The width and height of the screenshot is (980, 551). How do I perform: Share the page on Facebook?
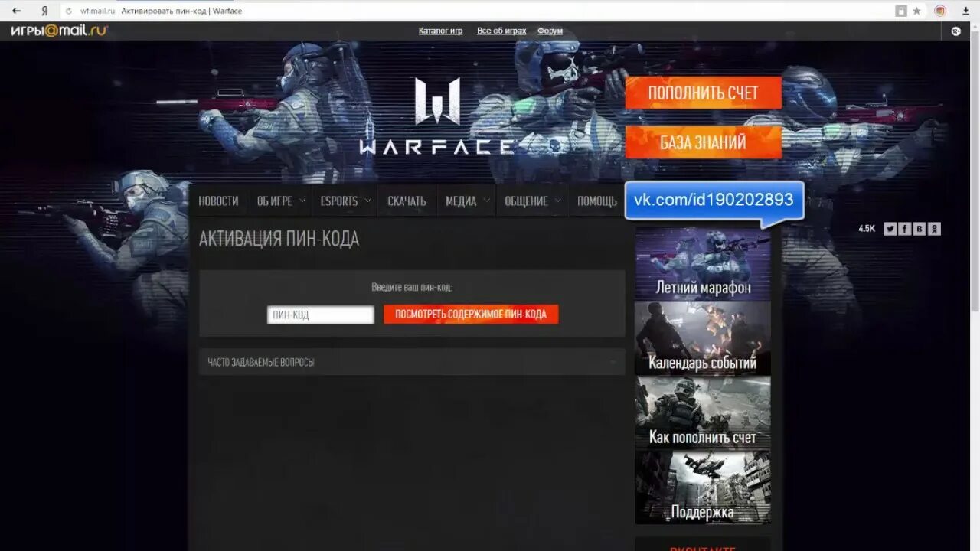pyautogui.click(x=904, y=228)
